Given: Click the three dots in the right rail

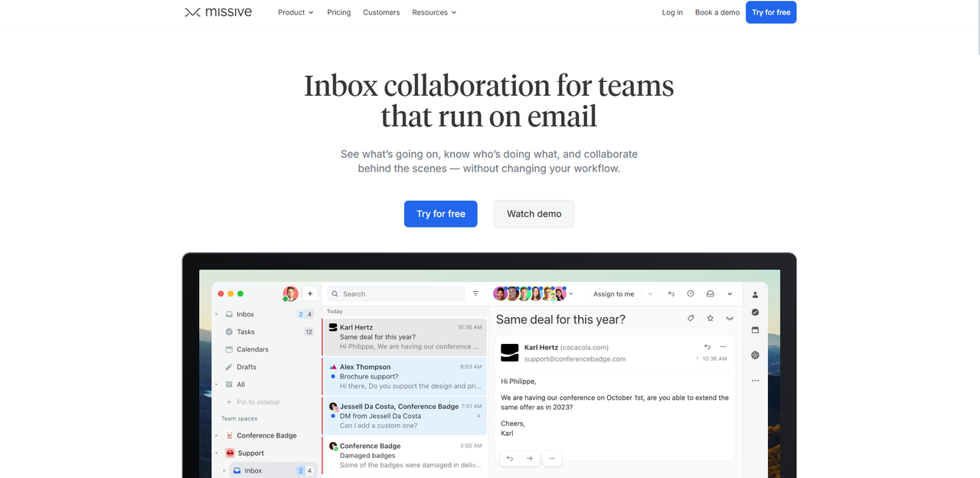Looking at the screenshot, I should click(x=755, y=381).
